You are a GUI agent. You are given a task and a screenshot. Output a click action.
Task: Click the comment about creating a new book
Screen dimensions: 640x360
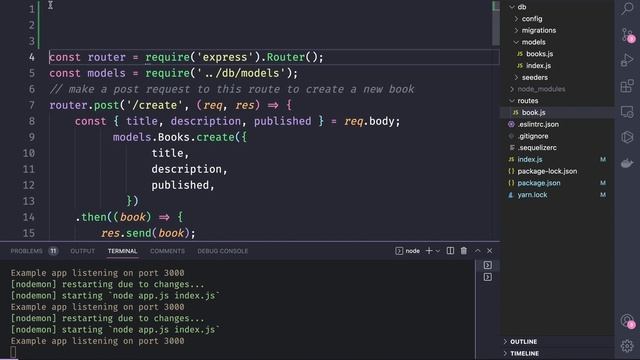(232, 89)
